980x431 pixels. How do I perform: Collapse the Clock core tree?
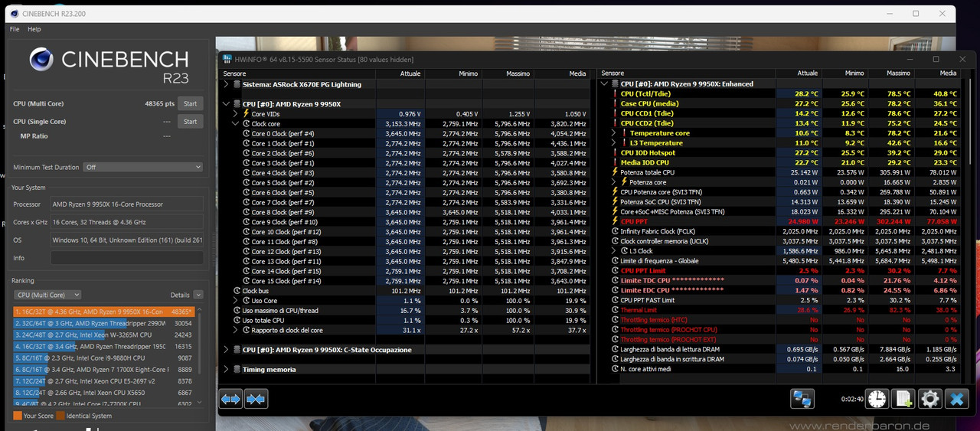[236, 123]
